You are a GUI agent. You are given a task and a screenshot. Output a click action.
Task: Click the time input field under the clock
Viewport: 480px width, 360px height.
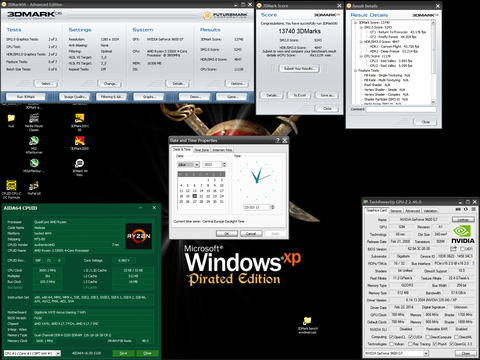tap(256, 207)
